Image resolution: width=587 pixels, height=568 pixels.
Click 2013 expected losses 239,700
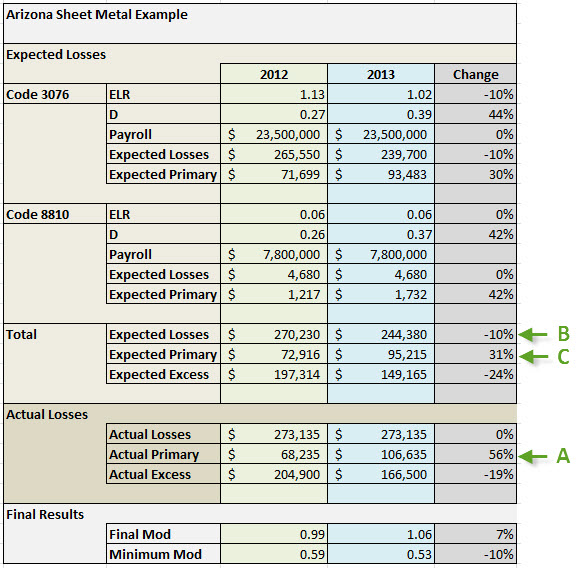(381, 154)
